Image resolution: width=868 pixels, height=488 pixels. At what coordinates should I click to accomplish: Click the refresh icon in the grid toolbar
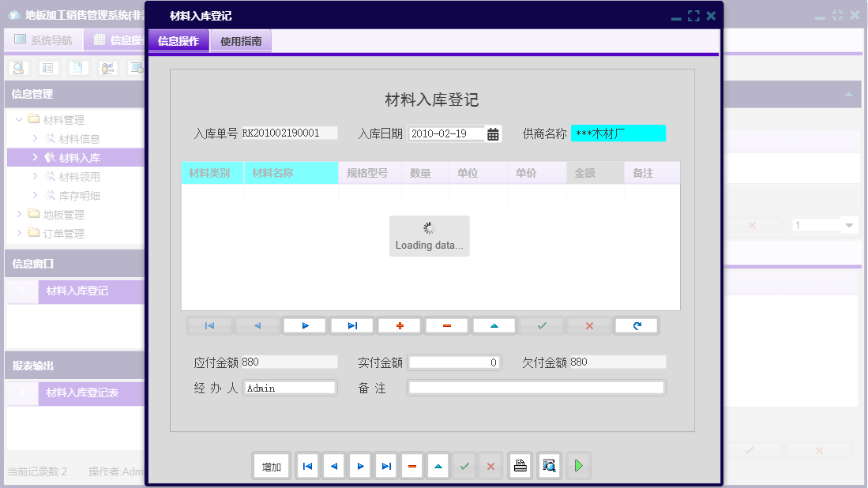click(637, 325)
